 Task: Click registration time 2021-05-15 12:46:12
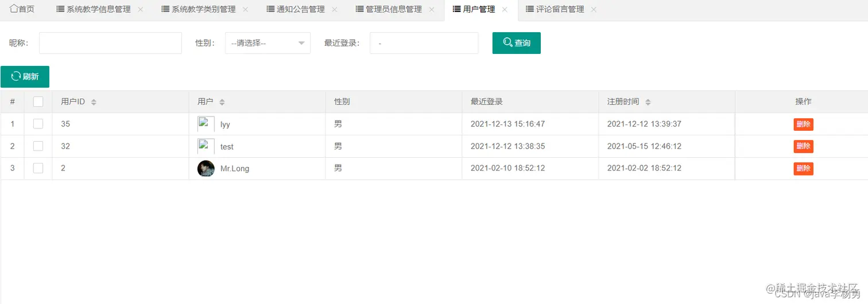tap(644, 146)
